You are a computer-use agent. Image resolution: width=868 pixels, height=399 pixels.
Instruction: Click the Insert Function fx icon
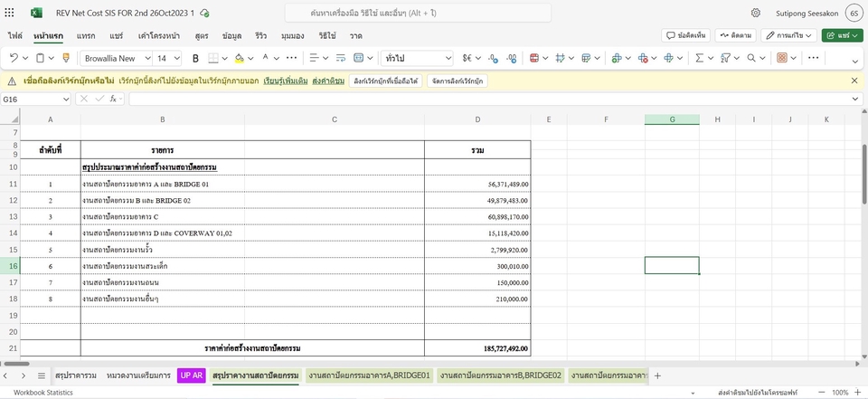[x=113, y=99]
